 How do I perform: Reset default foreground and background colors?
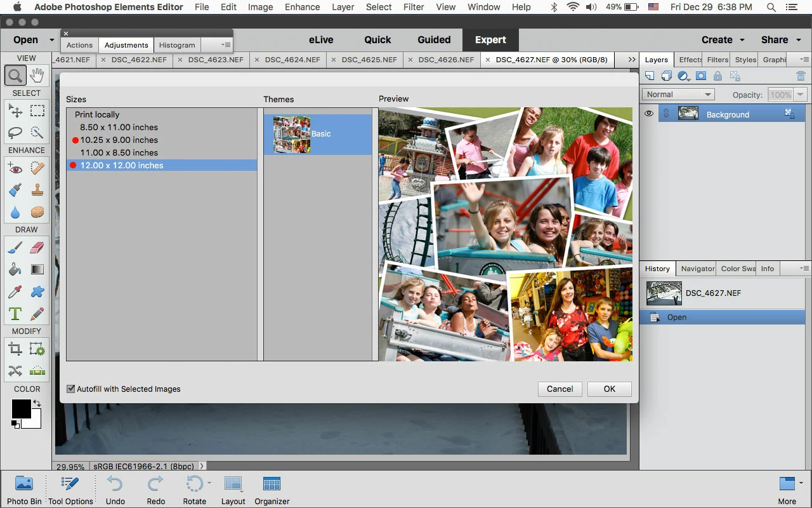click(x=15, y=424)
